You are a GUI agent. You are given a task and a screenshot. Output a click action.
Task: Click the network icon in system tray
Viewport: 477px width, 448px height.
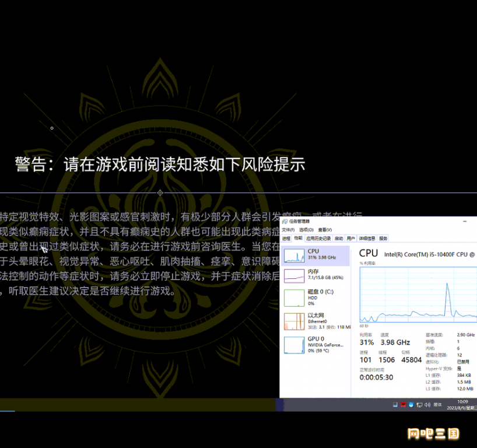click(x=419, y=405)
